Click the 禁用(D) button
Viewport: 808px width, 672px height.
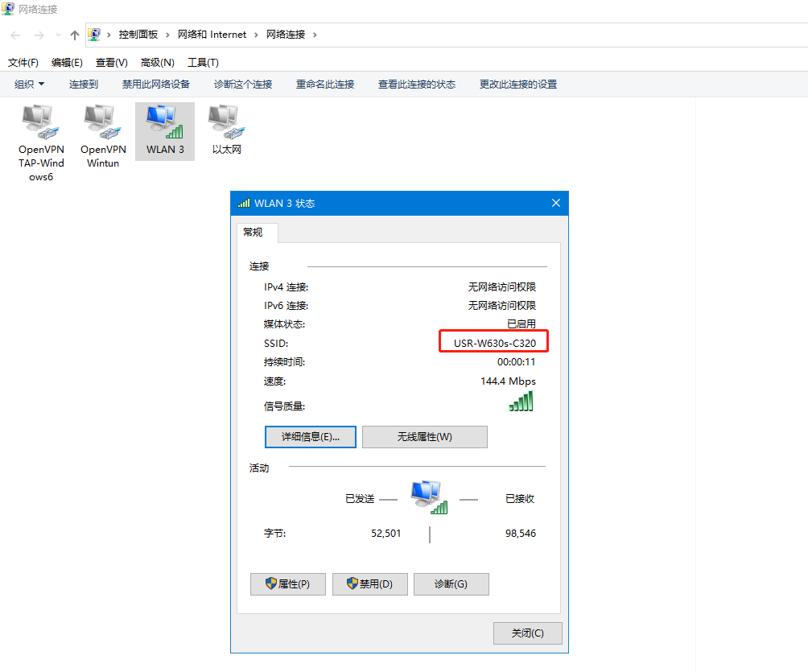369,584
